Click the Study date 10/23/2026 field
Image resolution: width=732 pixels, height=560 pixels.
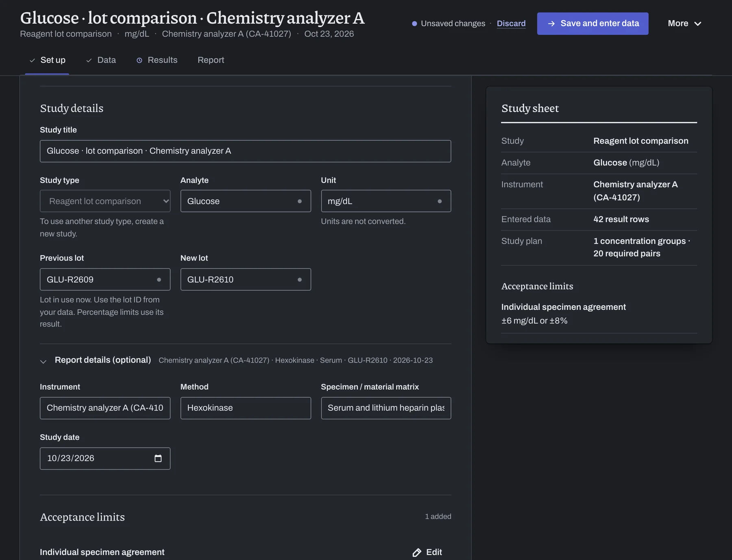pos(105,458)
